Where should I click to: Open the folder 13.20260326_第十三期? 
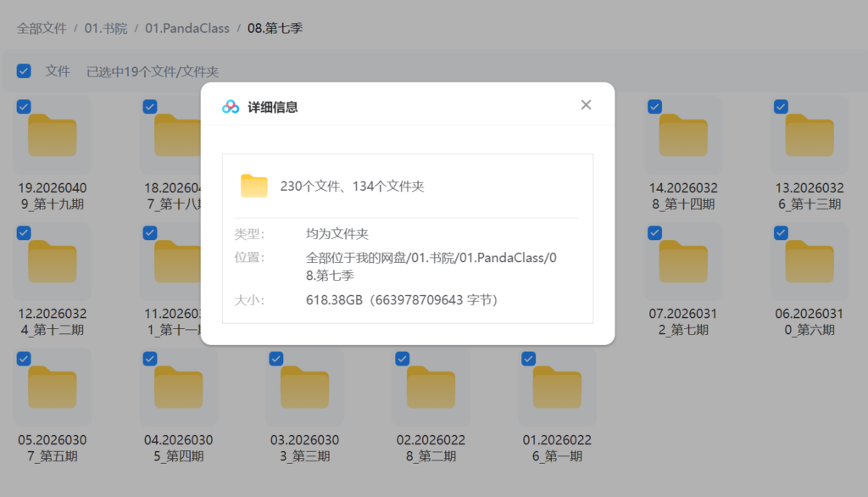pyautogui.click(x=808, y=136)
